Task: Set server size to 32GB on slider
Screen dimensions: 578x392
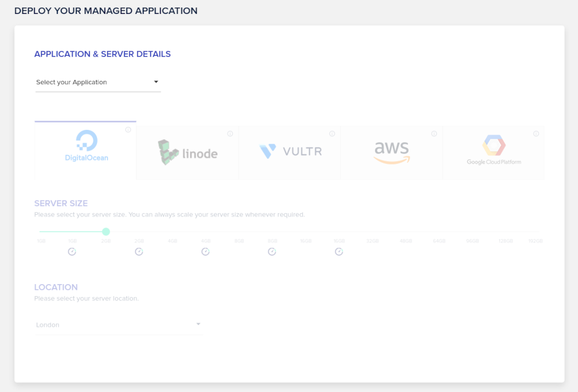Action: coord(372,232)
